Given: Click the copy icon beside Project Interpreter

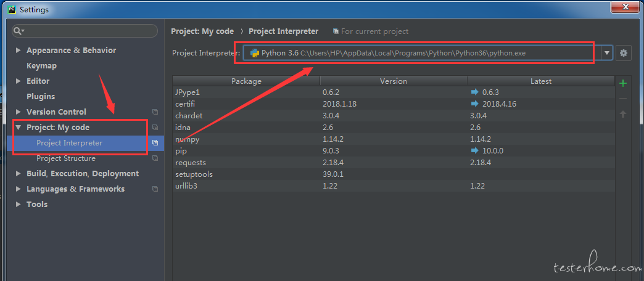Looking at the screenshot, I should coord(155,143).
